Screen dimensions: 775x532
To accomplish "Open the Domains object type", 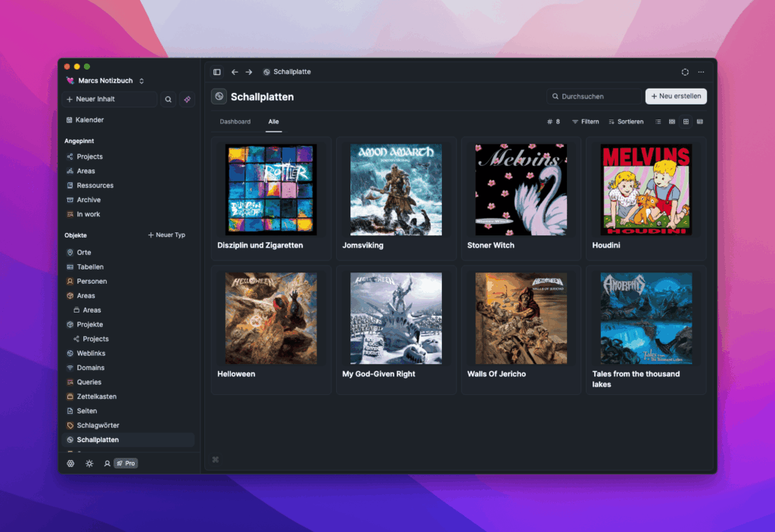I will click(128, 368).
